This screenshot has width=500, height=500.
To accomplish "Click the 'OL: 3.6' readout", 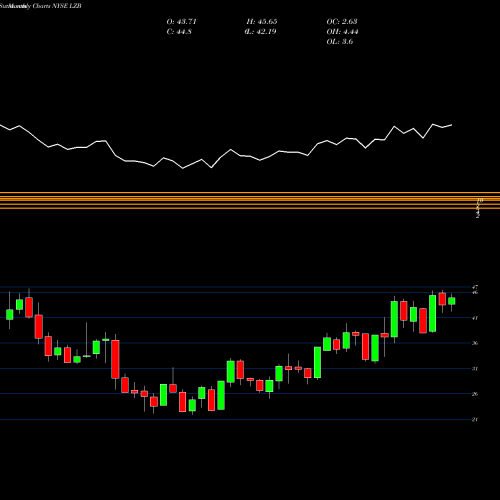I will coord(340,42).
